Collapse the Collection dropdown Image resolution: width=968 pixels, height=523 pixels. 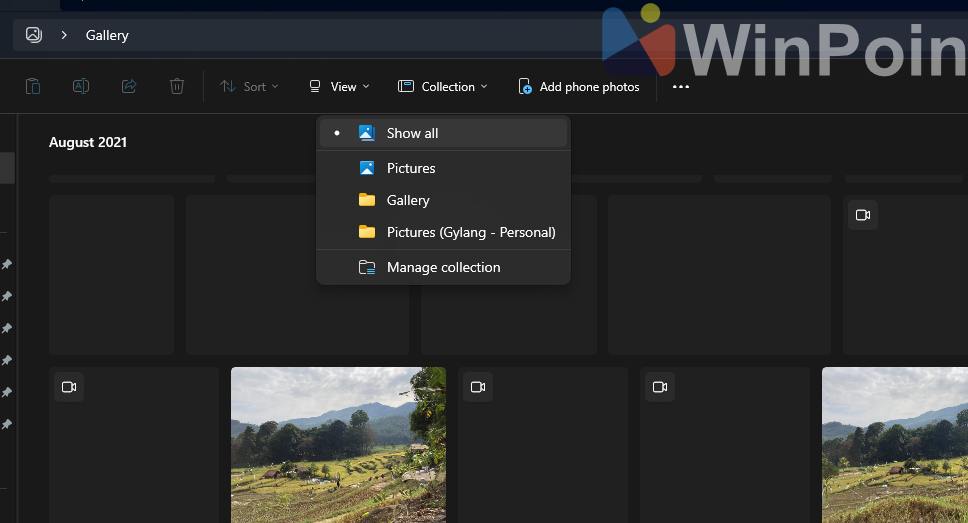coord(443,87)
